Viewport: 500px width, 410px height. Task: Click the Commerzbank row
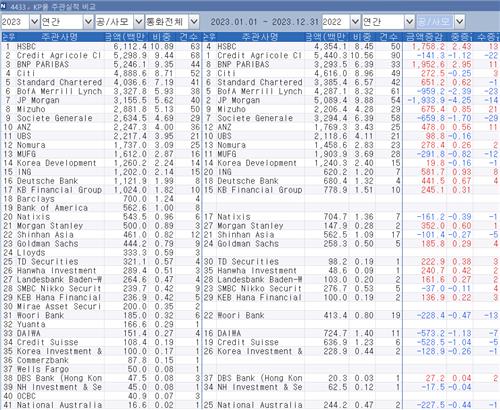(101, 361)
